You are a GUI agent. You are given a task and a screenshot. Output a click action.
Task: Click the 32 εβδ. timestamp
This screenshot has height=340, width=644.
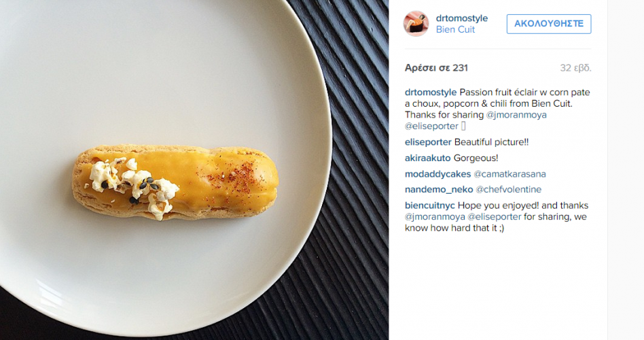coord(575,68)
